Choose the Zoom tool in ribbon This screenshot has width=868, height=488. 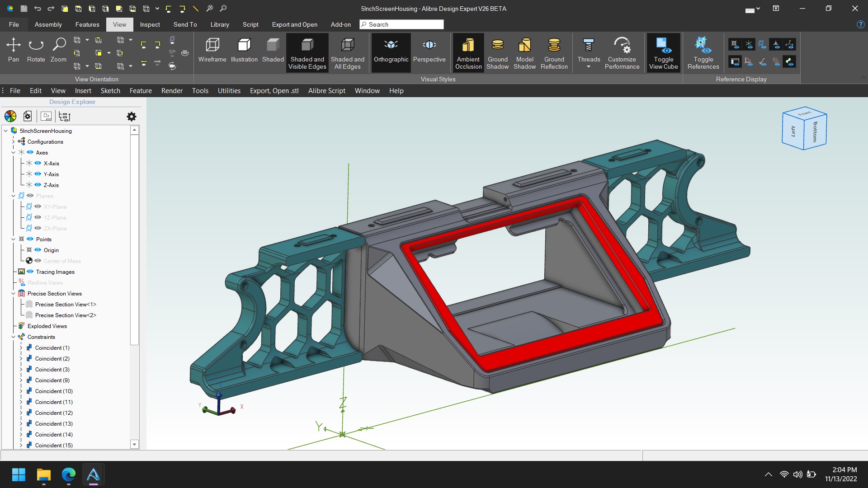click(58, 50)
